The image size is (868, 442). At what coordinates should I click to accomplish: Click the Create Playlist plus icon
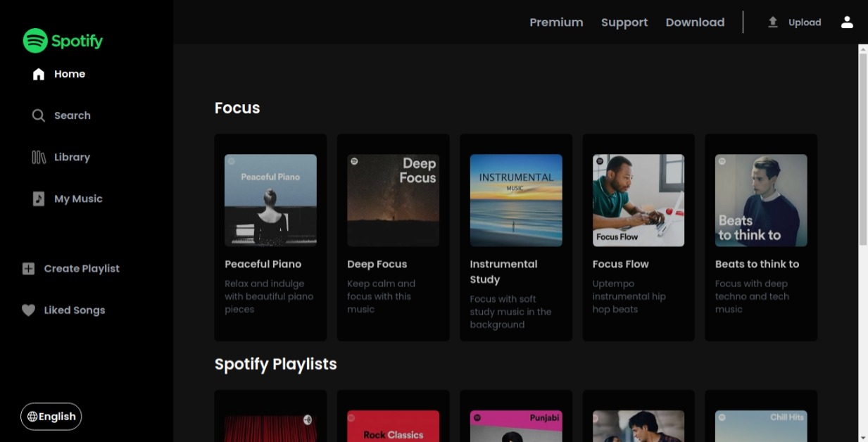click(x=28, y=268)
